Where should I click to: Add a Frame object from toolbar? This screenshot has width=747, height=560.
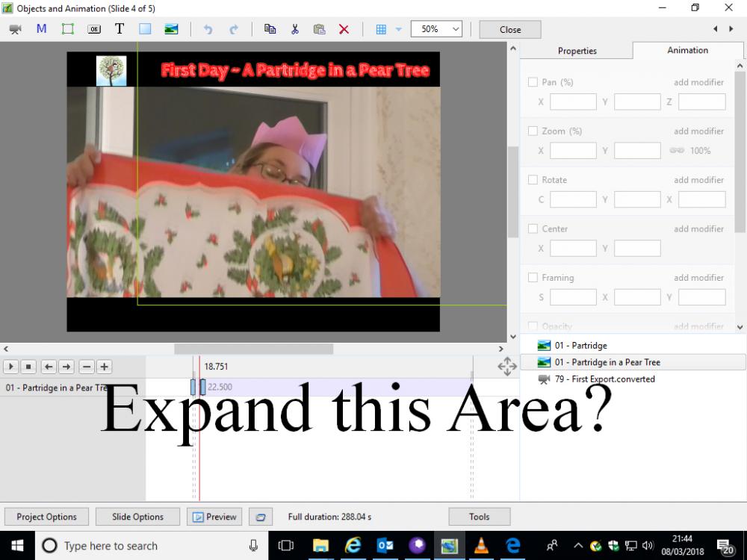[x=67, y=29]
